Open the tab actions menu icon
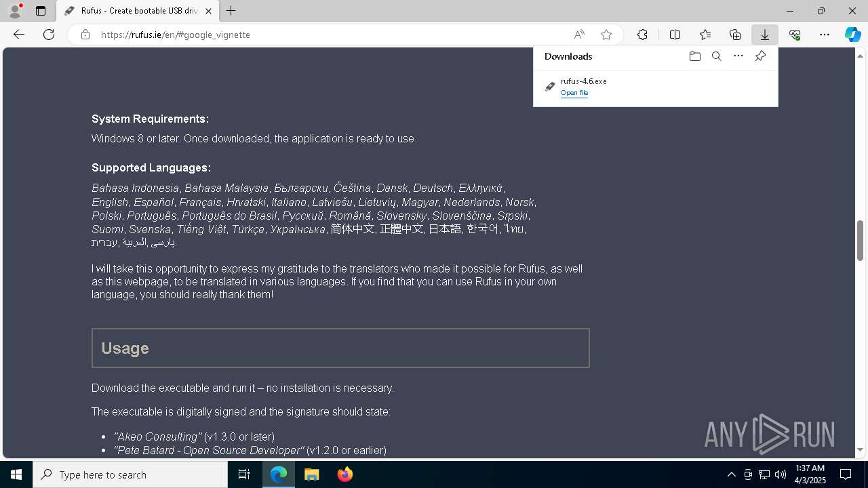Viewport: 868px width, 488px height. pyautogui.click(x=41, y=11)
